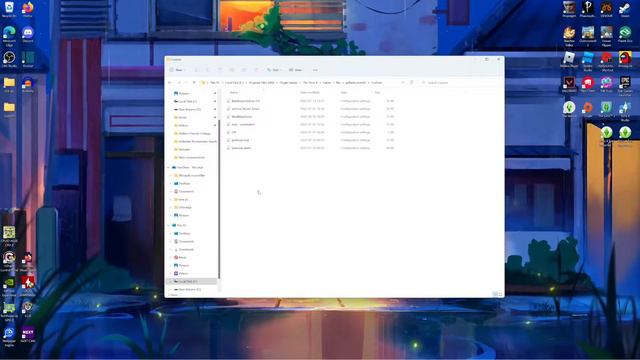Open the See more ellipsis menu
Viewport: 640px width, 360px height.
coord(315,70)
